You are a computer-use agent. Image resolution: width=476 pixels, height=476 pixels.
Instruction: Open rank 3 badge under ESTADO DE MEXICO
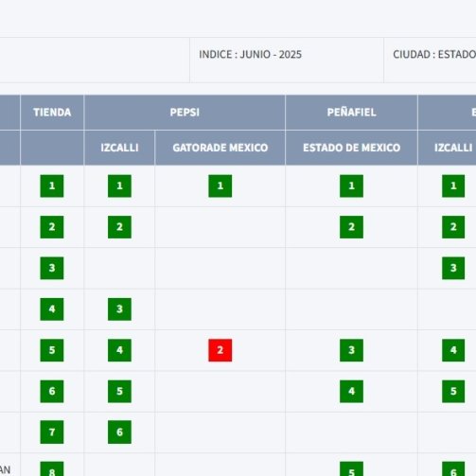tap(351, 350)
